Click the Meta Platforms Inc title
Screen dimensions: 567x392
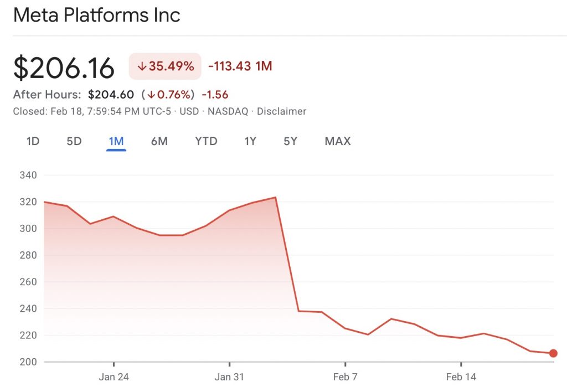point(97,15)
